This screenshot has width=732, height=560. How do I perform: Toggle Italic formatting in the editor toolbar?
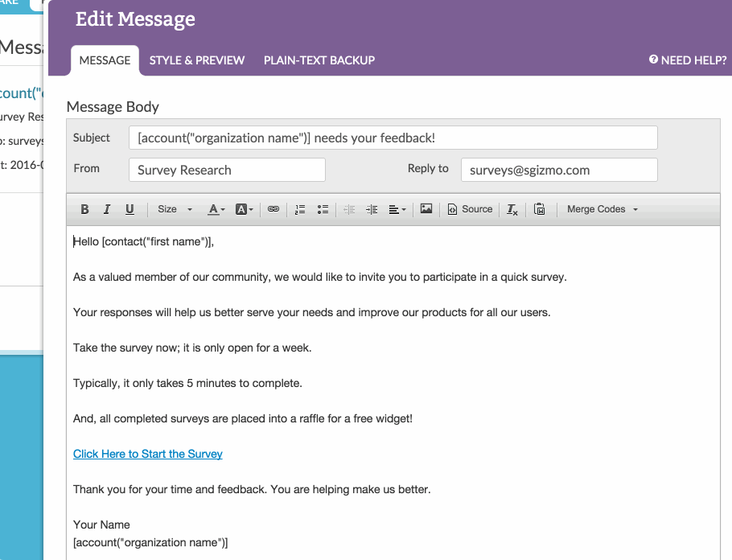107,209
